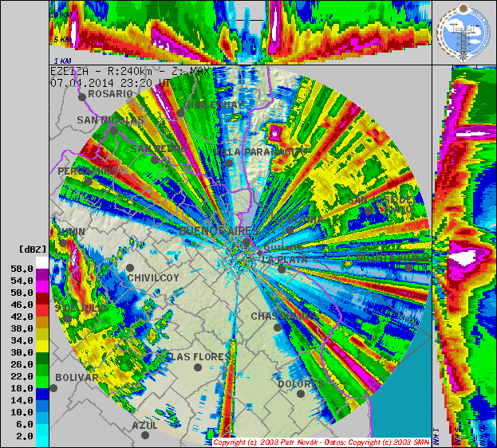Click the CHIVILCOY city label
Image resolution: width=497 pixels, height=448 pixels.
(x=153, y=278)
